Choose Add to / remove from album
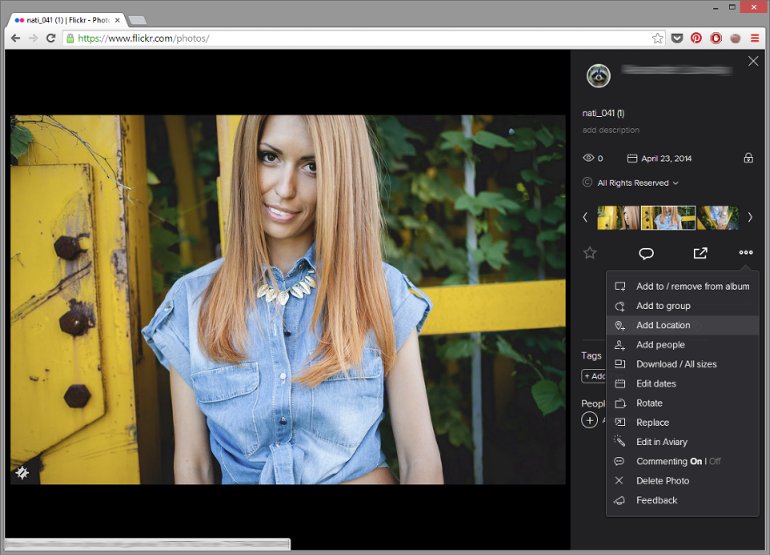 pyautogui.click(x=683, y=286)
